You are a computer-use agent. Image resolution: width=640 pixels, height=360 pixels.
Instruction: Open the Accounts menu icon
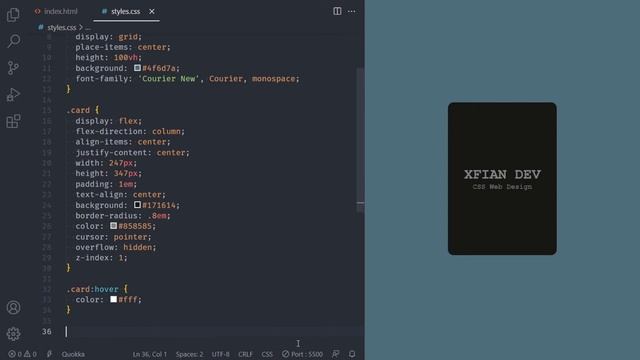(13, 307)
